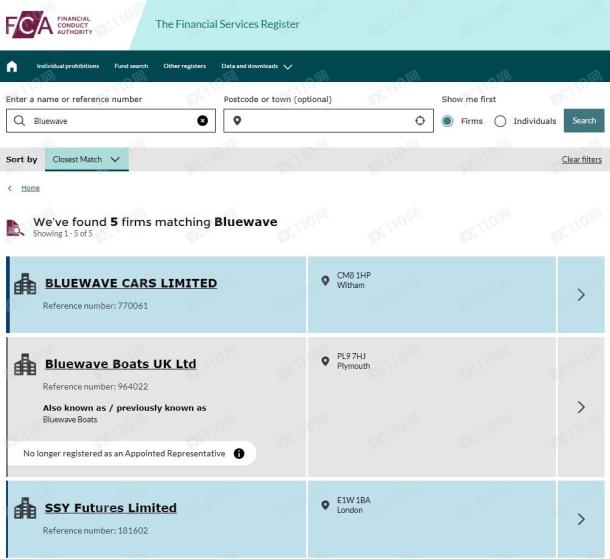
Task: Click the Clear filters link
Action: point(582,159)
